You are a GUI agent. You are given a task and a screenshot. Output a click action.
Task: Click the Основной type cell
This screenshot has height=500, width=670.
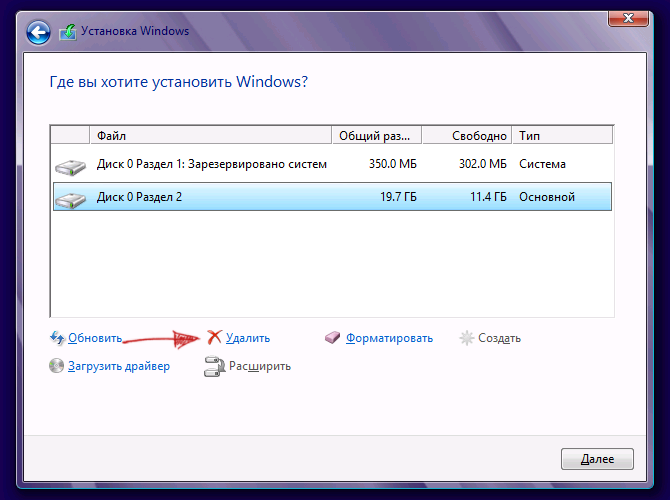pyautogui.click(x=547, y=197)
